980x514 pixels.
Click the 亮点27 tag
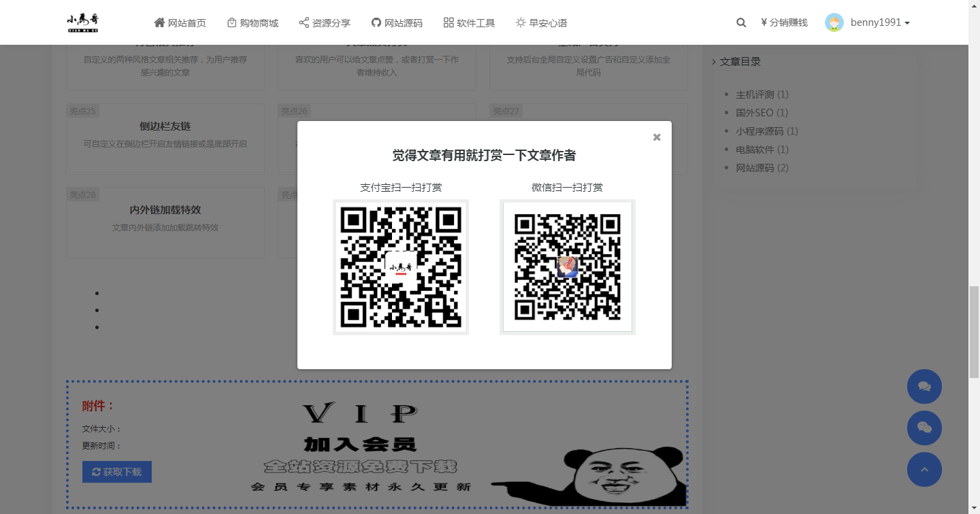click(506, 111)
